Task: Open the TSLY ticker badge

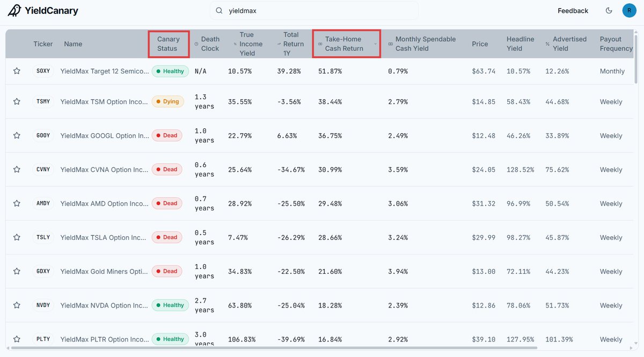Action: [43, 237]
